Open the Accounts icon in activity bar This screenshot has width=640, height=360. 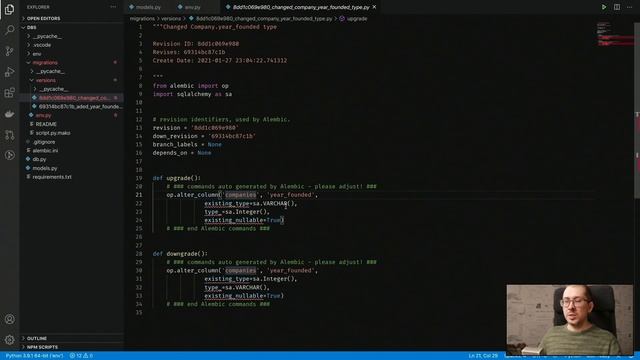point(9,319)
